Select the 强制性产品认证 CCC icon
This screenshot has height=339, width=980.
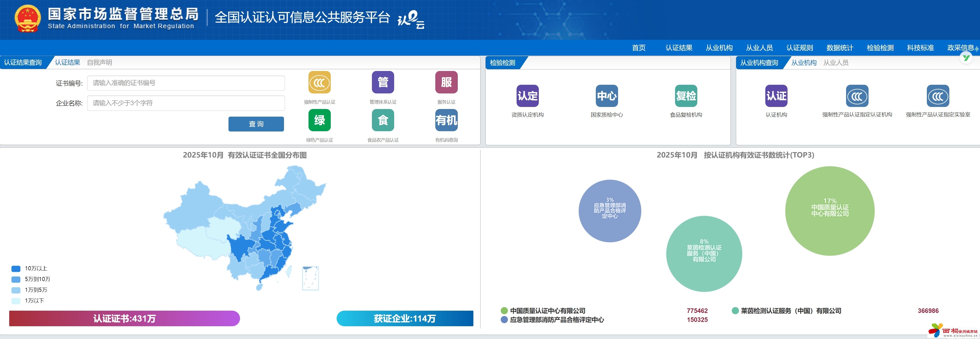tap(320, 82)
